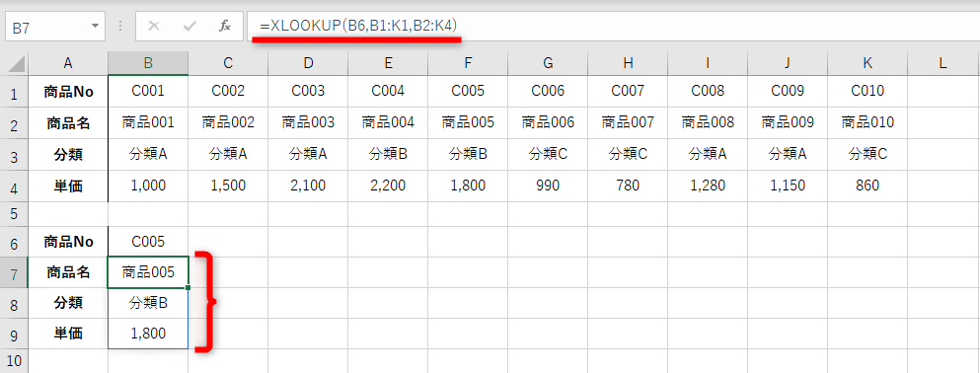Select column L header
Screen dimensions: 980x373
(943, 63)
